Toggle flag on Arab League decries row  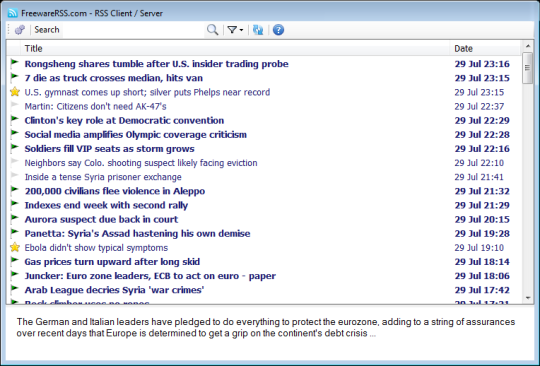pos(14,289)
